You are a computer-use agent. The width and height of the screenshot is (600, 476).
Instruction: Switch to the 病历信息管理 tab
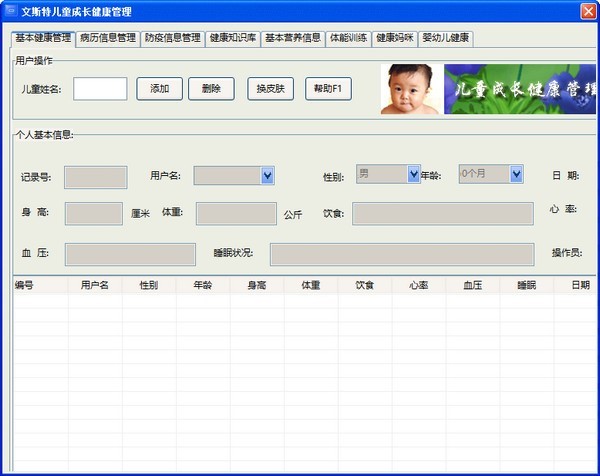108,39
